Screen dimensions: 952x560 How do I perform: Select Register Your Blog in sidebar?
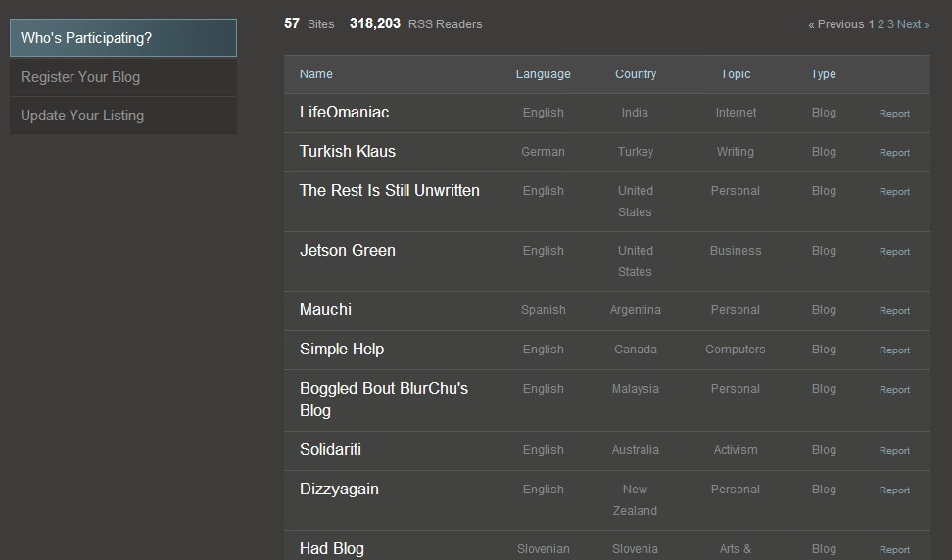80,77
